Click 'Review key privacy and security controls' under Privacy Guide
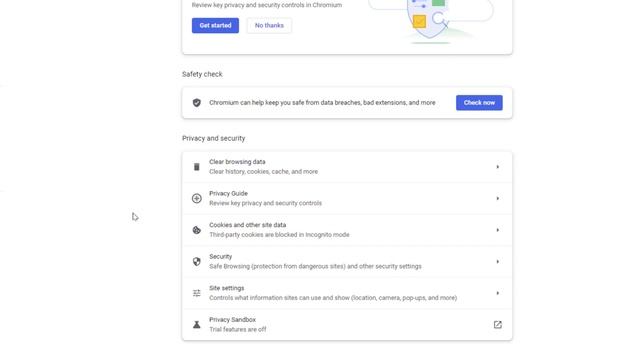640x360 pixels. point(265,203)
